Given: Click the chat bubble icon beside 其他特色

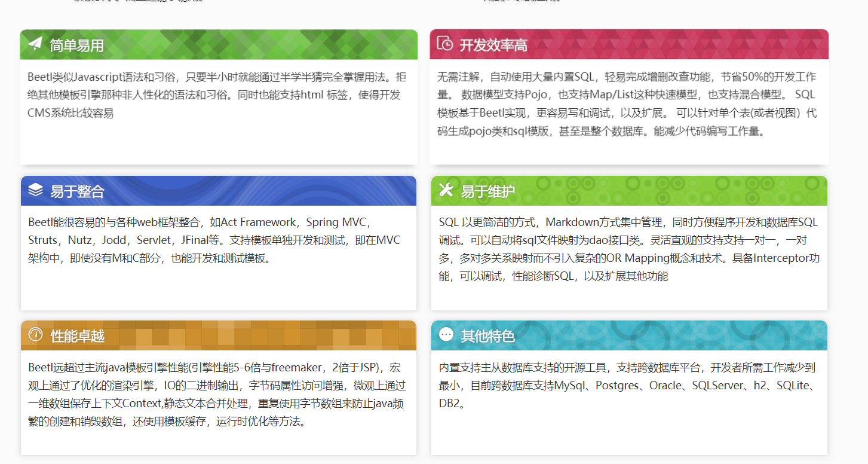Looking at the screenshot, I should [446, 334].
